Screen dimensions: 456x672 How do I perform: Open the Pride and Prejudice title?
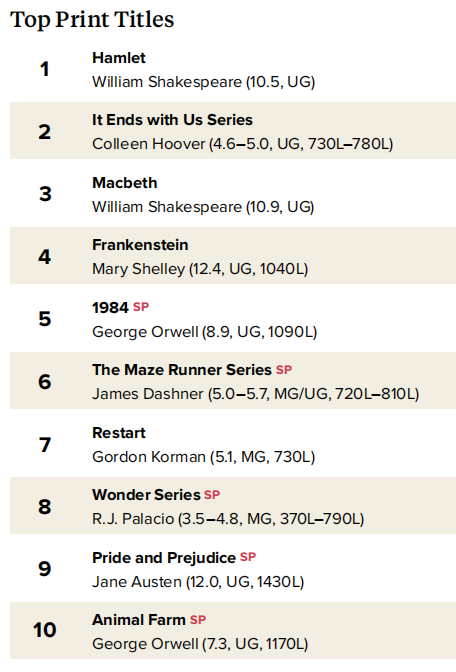point(164,558)
